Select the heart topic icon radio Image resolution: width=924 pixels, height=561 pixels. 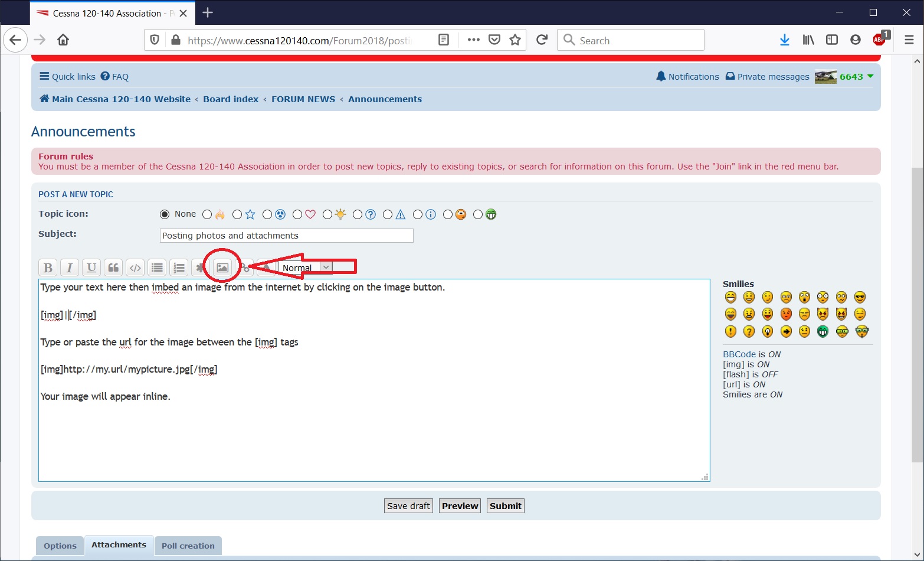(x=297, y=214)
